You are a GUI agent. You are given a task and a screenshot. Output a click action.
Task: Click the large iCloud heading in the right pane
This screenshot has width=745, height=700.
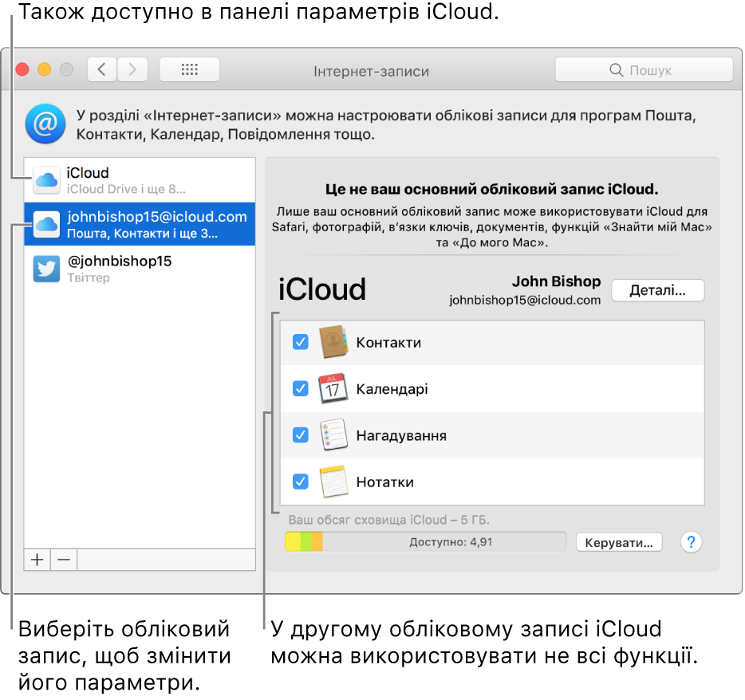click(x=322, y=289)
